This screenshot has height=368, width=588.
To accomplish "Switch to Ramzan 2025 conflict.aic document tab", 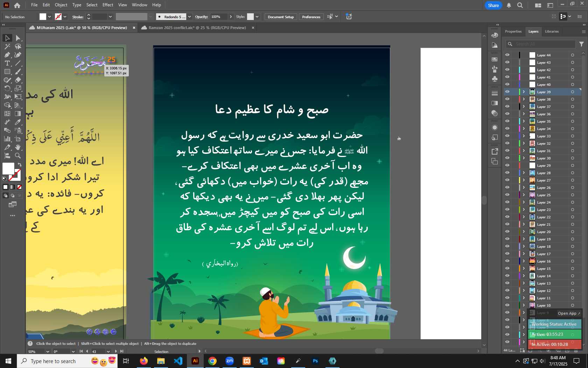I will pyautogui.click(x=197, y=28).
